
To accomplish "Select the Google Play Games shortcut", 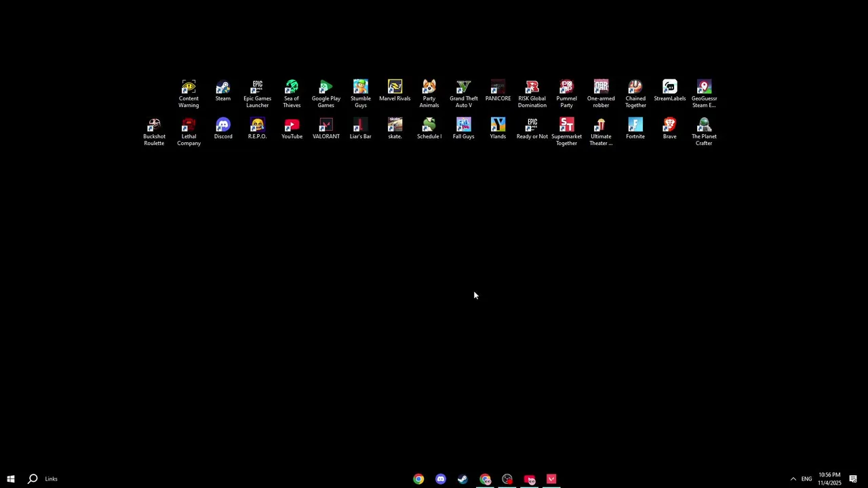I will pyautogui.click(x=326, y=94).
